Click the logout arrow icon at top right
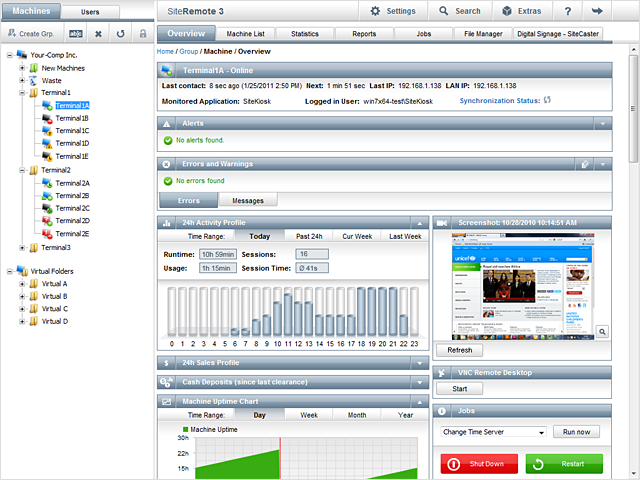 pos(597,11)
